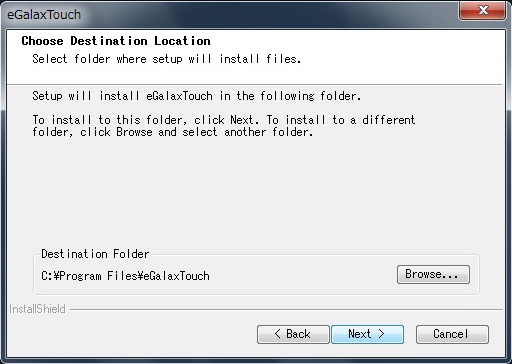The width and height of the screenshot is (512, 364).
Task: Select the eGalaxTouch title bar text
Action: [x=44, y=15]
